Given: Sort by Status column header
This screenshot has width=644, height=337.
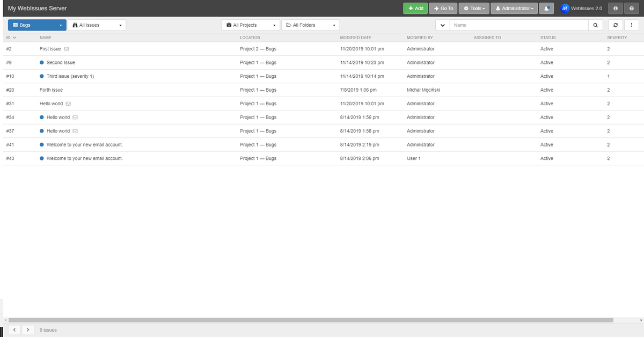Looking at the screenshot, I should click(548, 38).
